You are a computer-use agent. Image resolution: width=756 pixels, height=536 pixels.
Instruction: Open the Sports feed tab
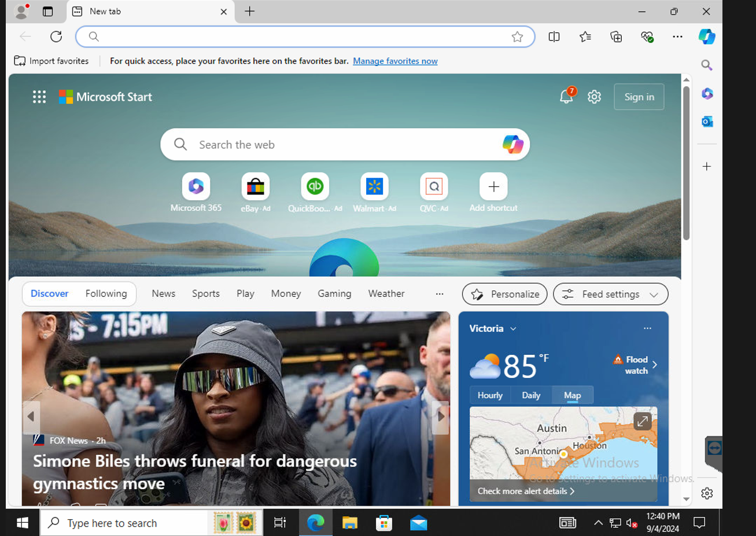[x=206, y=293]
